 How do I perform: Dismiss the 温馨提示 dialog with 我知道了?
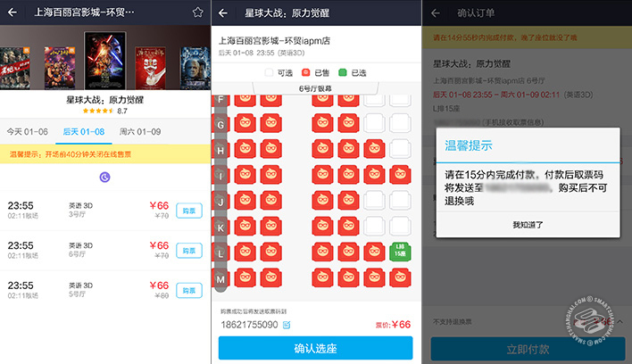(528, 225)
